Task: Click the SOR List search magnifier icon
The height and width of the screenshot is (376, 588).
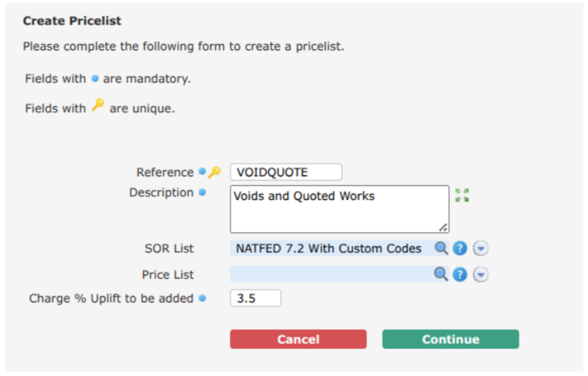Action: (x=441, y=248)
